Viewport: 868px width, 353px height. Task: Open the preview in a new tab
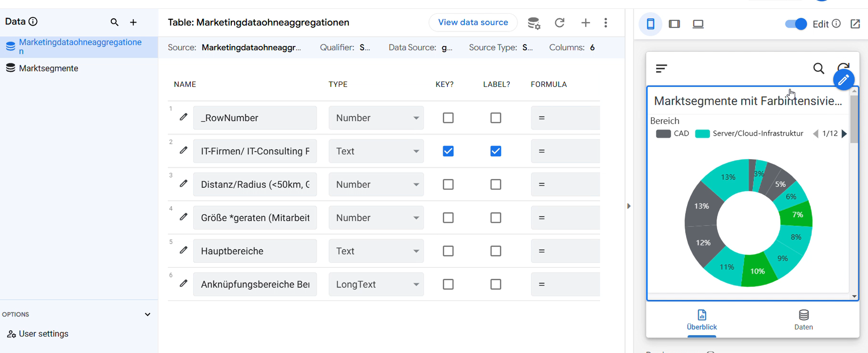pyautogui.click(x=855, y=24)
